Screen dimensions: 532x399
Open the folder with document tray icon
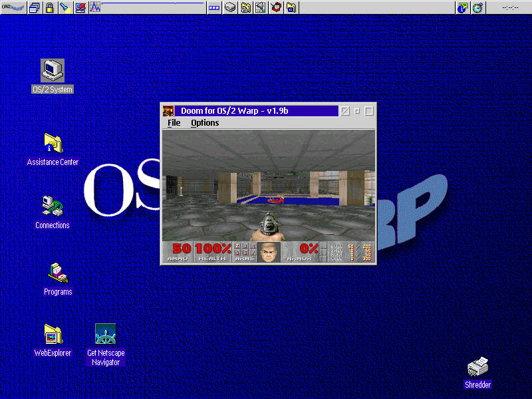[x=245, y=7]
